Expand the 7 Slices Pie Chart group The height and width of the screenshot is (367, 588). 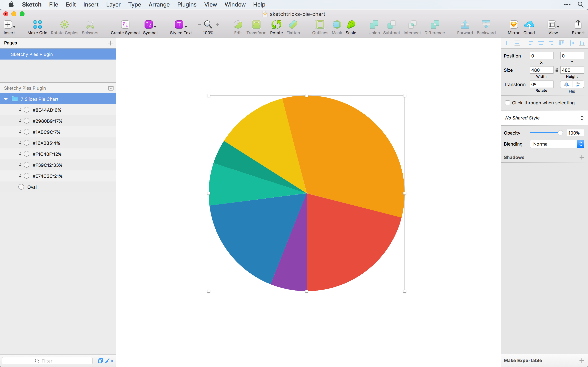pos(6,99)
